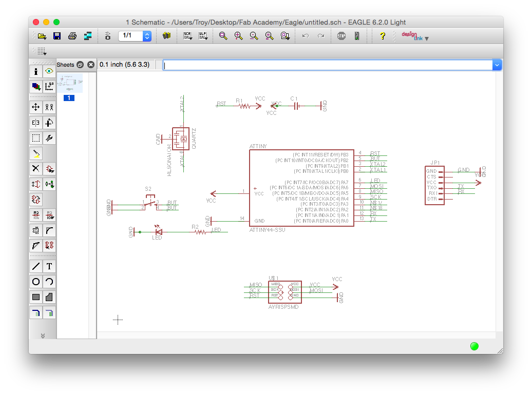Click the Open file toolbar icon
532x395 pixels.
42,36
